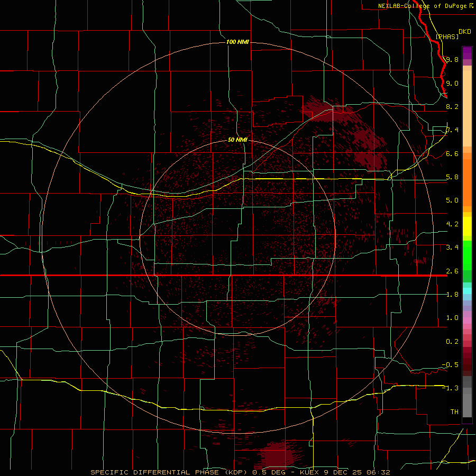Screen dimensions: 476x476
Task: Pick the orange segment of the color bar
Action: click(x=467, y=182)
